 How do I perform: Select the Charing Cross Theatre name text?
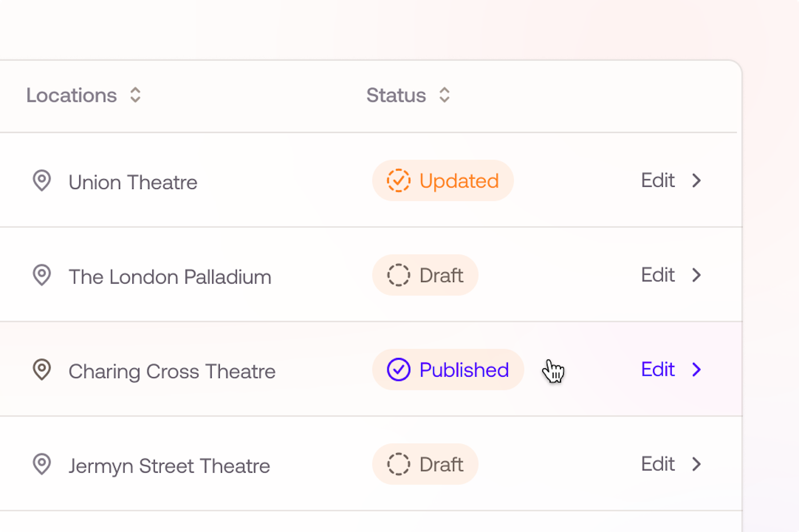point(172,372)
